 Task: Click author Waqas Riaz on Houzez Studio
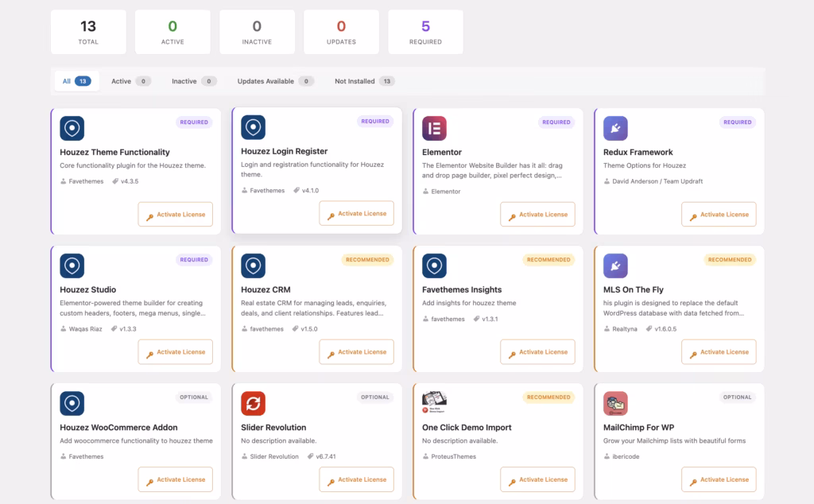click(x=82, y=329)
